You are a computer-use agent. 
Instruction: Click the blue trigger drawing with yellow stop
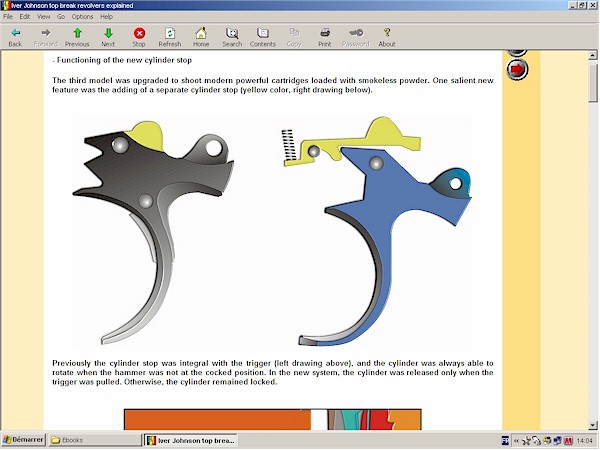[x=377, y=232]
